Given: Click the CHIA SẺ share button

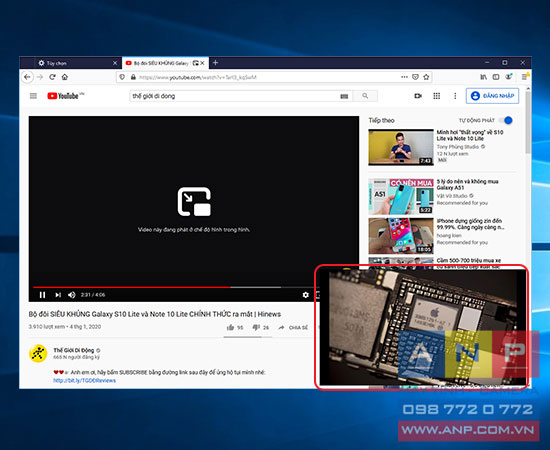Looking at the screenshot, I should 293,328.
